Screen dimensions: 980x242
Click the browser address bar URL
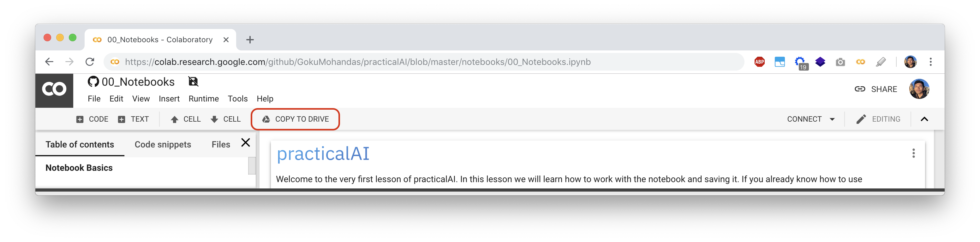tap(358, 62)
